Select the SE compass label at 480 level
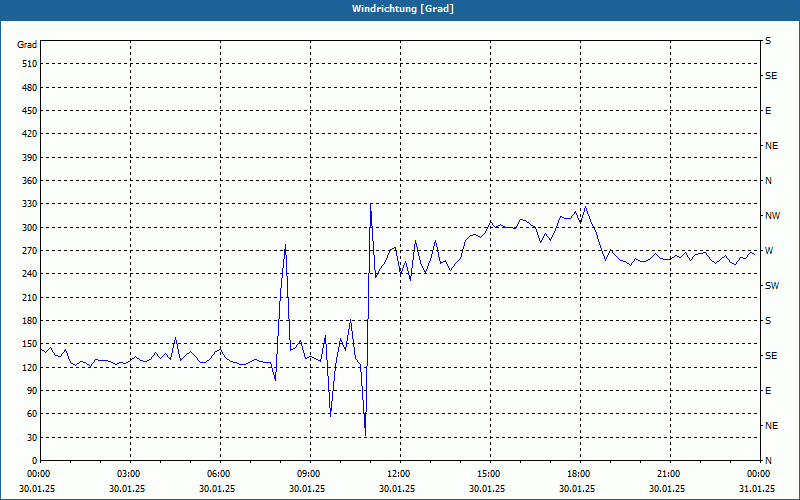800x500 pixels. click(771, 76)
